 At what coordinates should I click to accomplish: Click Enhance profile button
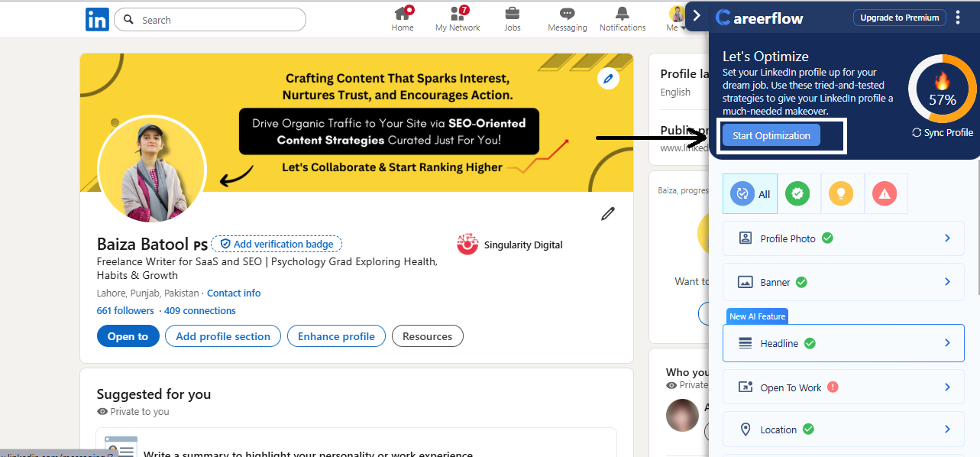(x=336, y=336)
